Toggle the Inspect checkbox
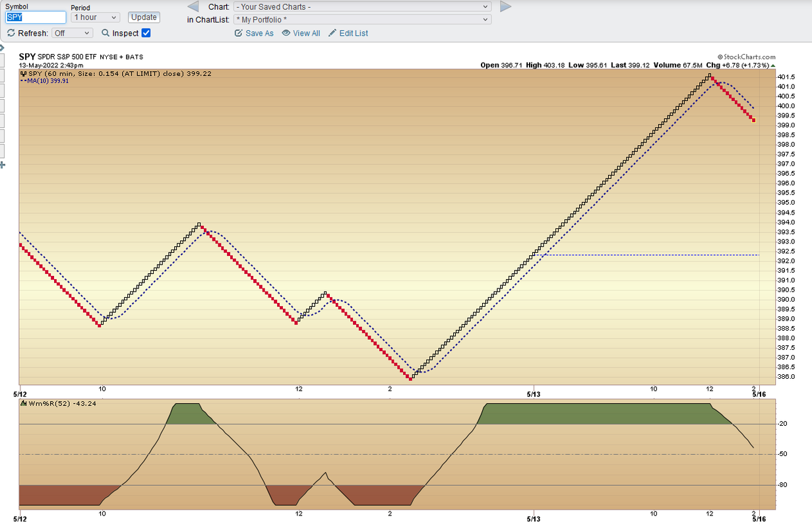 tap(146, 33)
